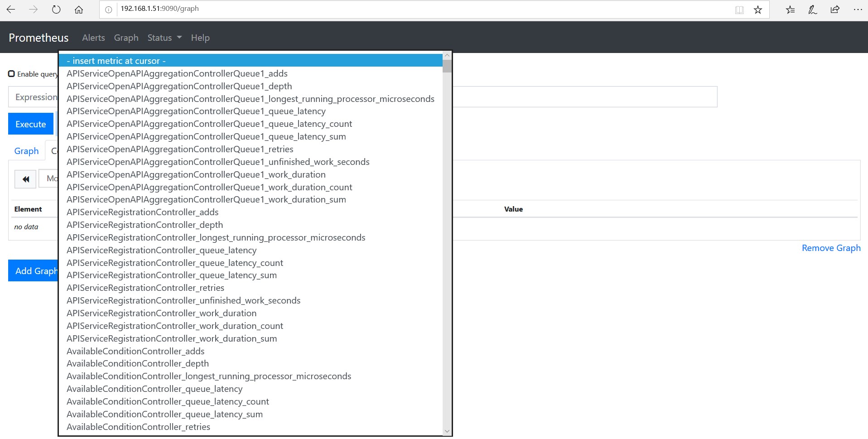Reload the Prometheus page
The height and width of the screenshot is (439, 868).
tap(56, 10)
